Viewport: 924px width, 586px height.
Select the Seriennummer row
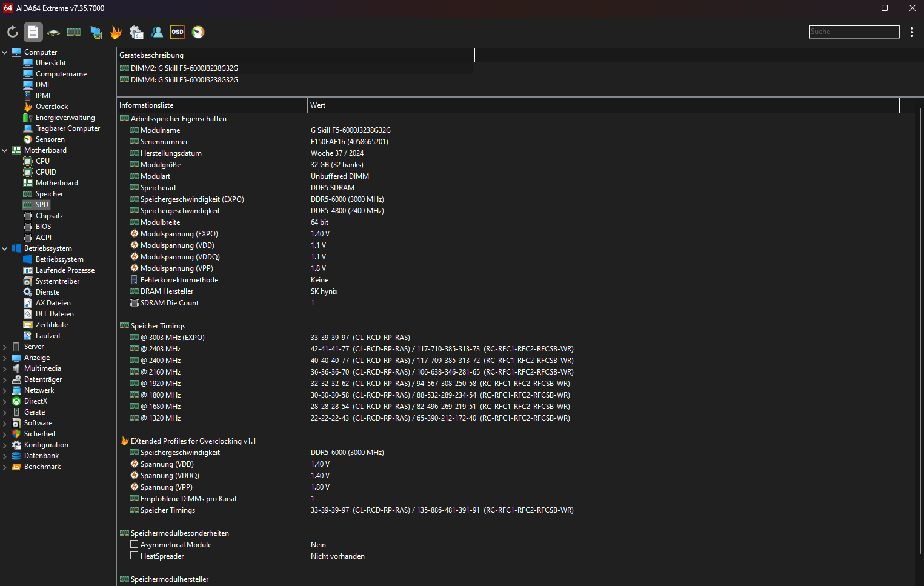tap(515, 142)
